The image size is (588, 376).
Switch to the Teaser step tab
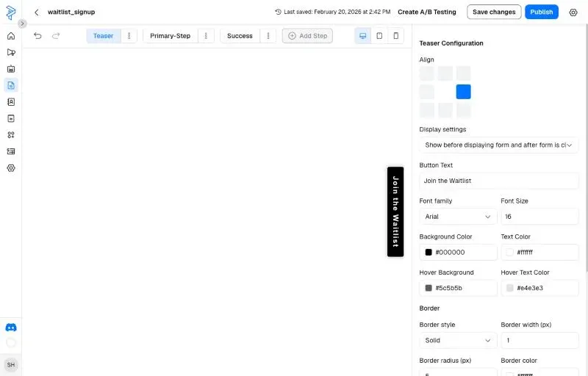pos(103,36)
